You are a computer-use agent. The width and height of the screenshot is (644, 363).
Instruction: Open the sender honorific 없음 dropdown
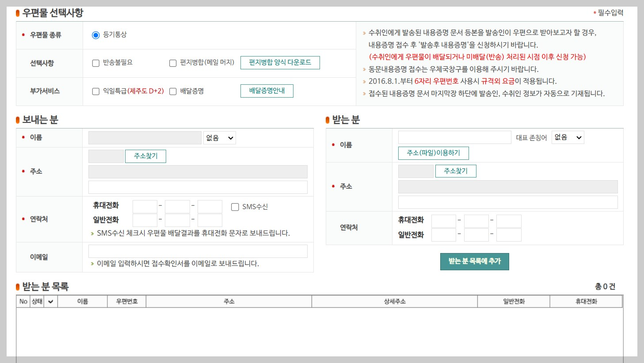219,137
